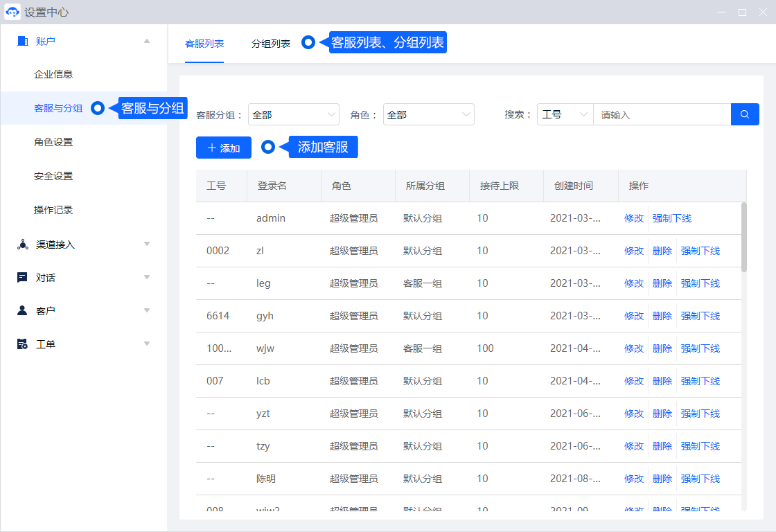This screenshot has width=776, height=532.
Task: Minimize the 设置中心 window
Action: (x=721, y=12)
